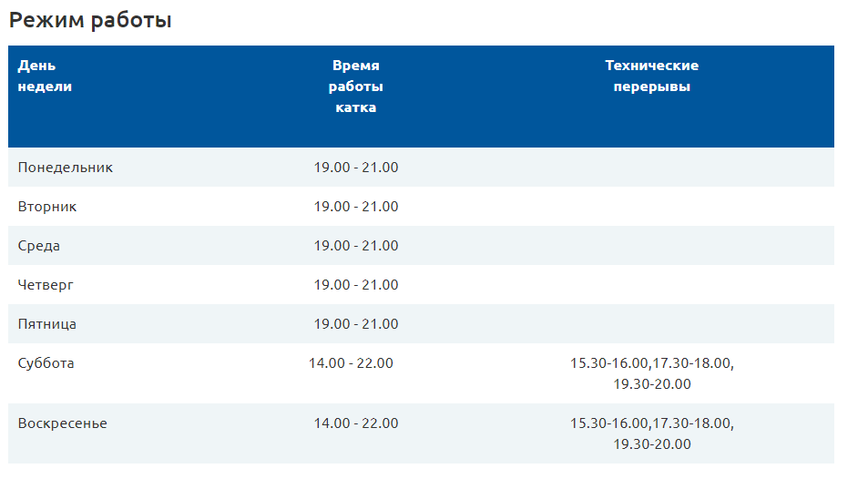Select the Пятница row label
868x479 pixels.
47,324
